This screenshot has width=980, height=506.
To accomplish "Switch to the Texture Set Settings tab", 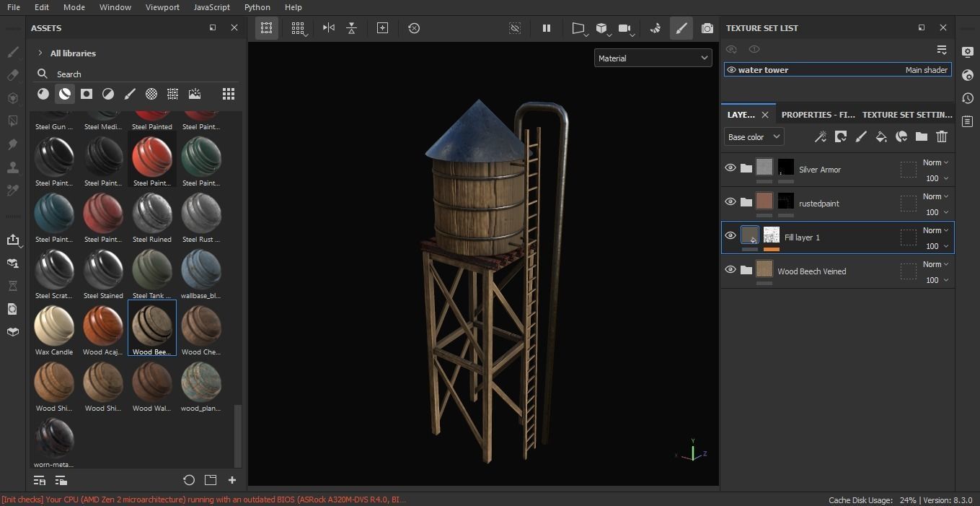I will coord(907,115).
